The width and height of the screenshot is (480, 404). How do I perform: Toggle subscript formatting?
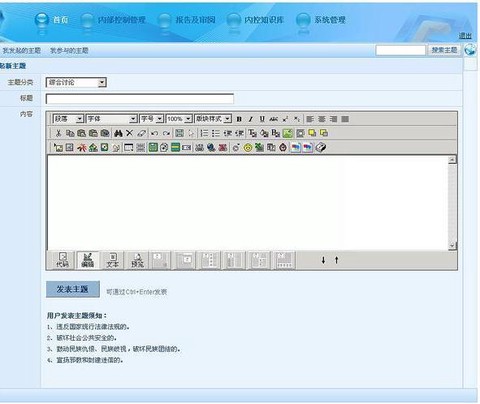pos(297,119)
